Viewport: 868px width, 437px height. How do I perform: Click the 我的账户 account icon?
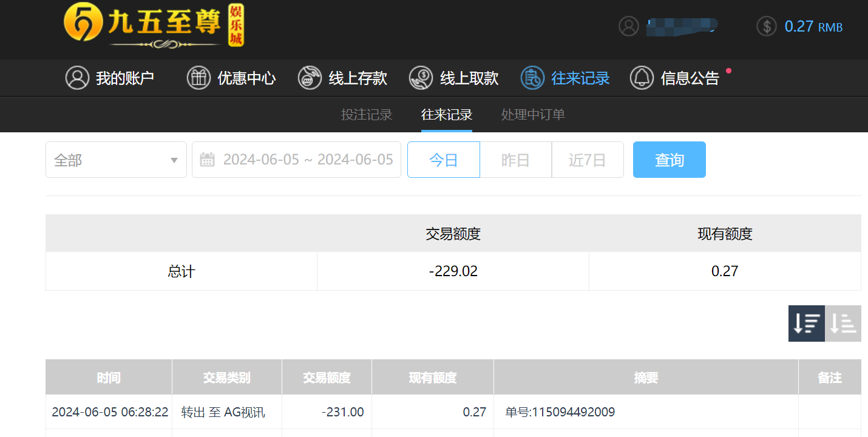pyautogui.click(x=77, y=78)
